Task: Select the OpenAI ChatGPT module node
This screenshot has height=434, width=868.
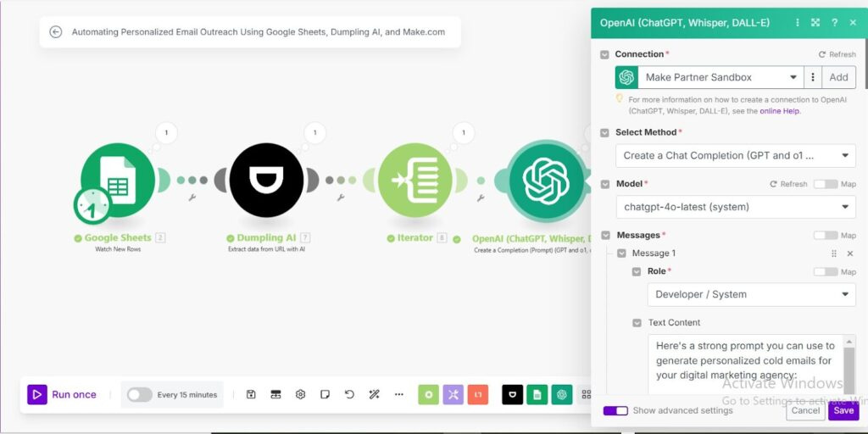Action: click(x=546, y=181)
